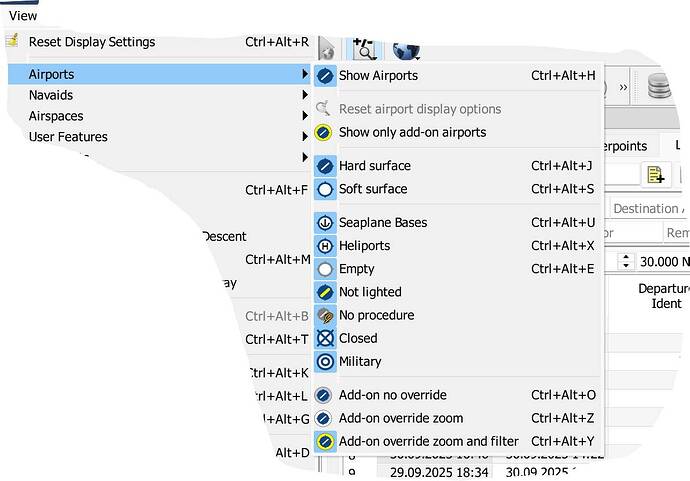Toggle Show Airports menu option
The width and height of the screenshot is (690, 481).
378,75
